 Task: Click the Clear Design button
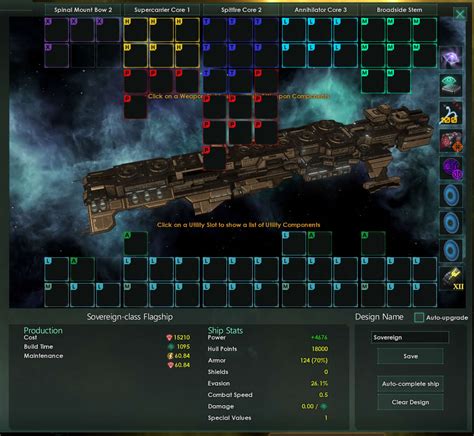click(x=410, y=402)
